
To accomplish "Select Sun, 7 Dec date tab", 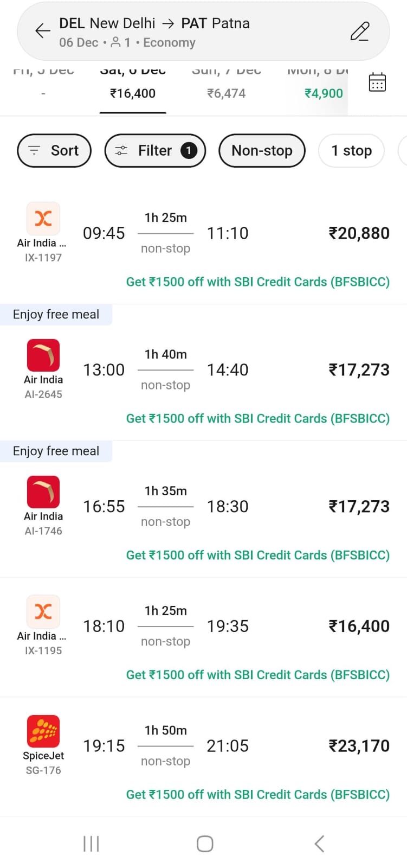I will click(227, 87).
